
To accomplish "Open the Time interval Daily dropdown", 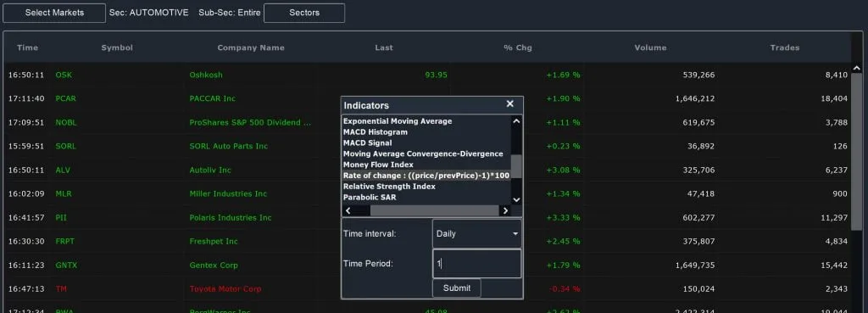I will pyautogui.click(x=476, y=234).
